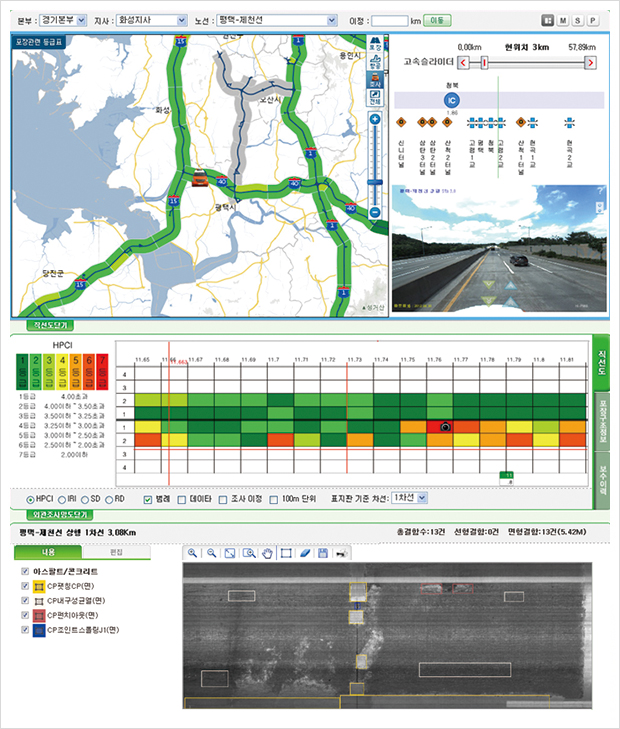Click the map zoom slider handle
This screenshot has height=729, width=620.
click(375, 183)
